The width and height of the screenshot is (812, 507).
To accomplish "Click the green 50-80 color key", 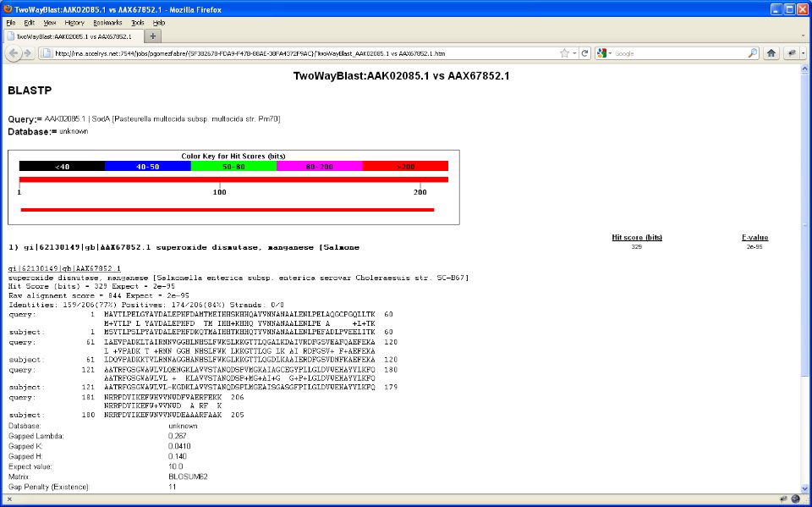I will pyautogui.click(x=234, y=167).
